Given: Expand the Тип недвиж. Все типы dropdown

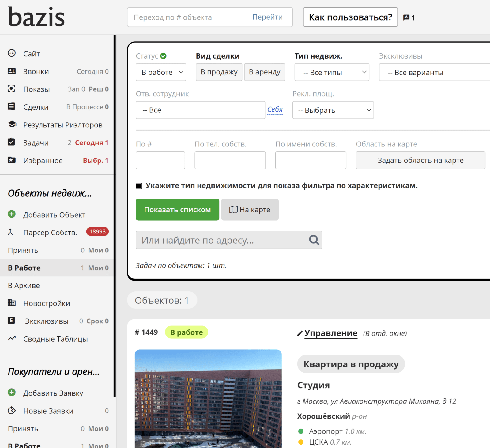Looking at the screenshot, I should pos(332,72).
